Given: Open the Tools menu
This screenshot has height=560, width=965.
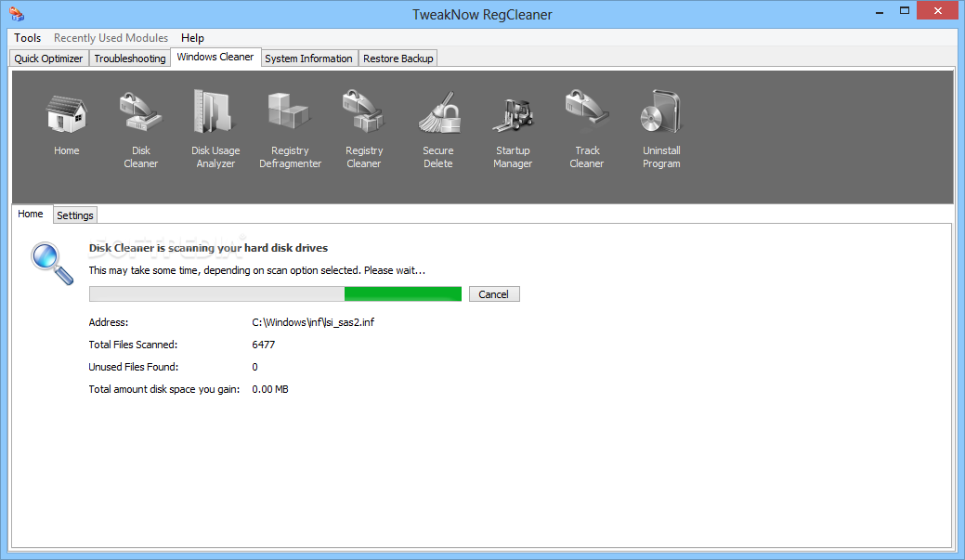Looking at the screenshot, I should click(x=28, y=38).
